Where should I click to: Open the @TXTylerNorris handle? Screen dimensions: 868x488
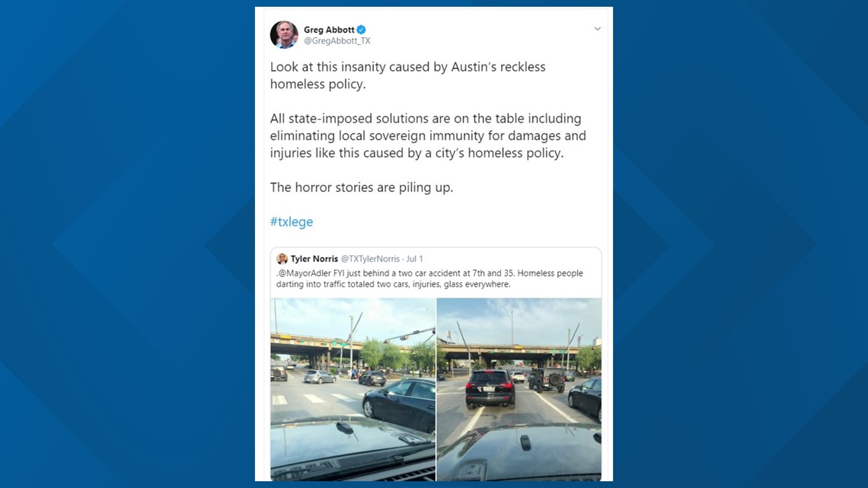coord(370,258)
